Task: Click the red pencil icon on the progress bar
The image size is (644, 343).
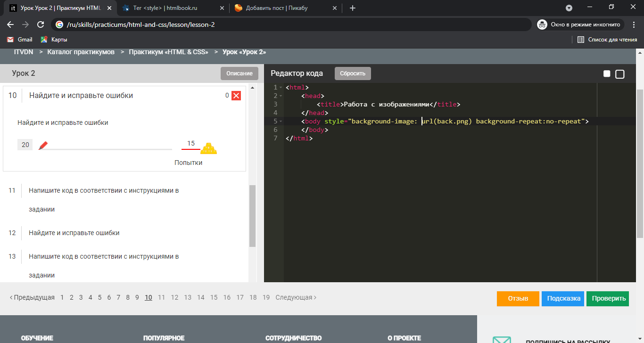Action: pos(43,146)
